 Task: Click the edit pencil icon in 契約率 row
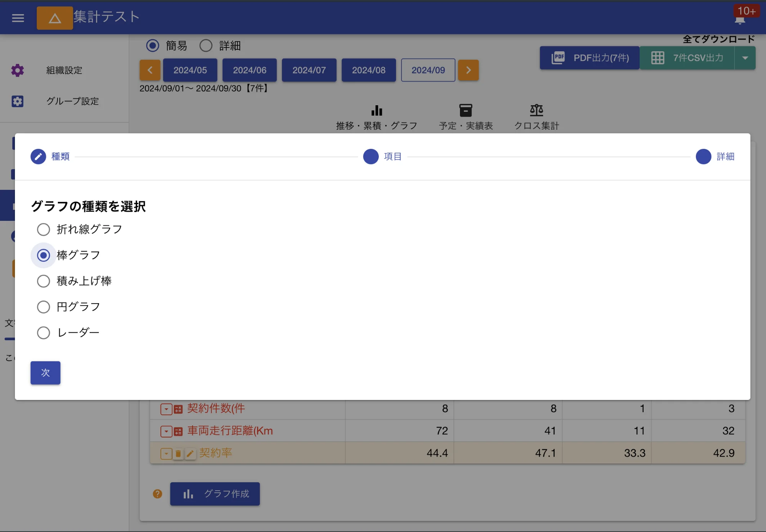(x=190, y=454)
